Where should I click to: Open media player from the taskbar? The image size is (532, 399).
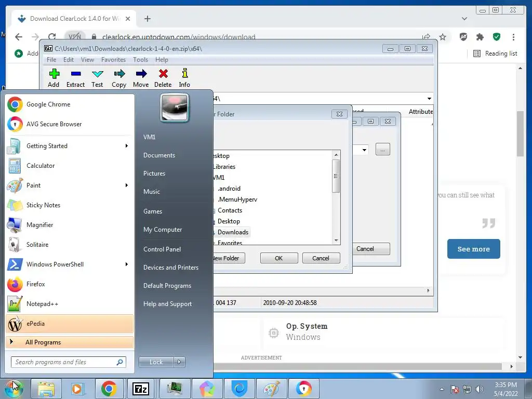coord(77,389)
